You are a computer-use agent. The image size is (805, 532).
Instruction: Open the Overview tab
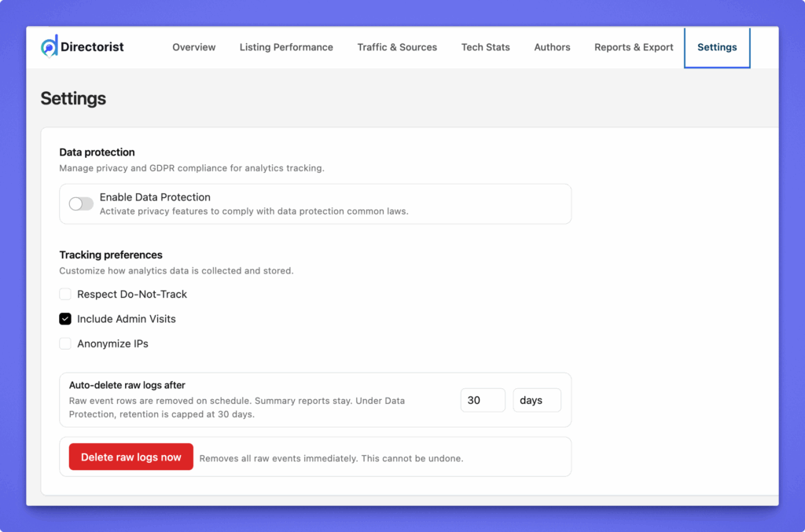(x=194, y=47)
